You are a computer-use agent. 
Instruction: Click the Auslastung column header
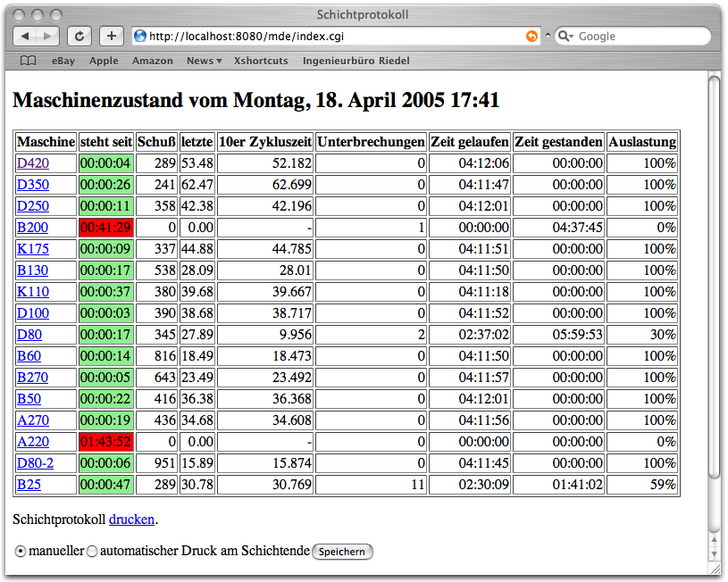point(642,142)
